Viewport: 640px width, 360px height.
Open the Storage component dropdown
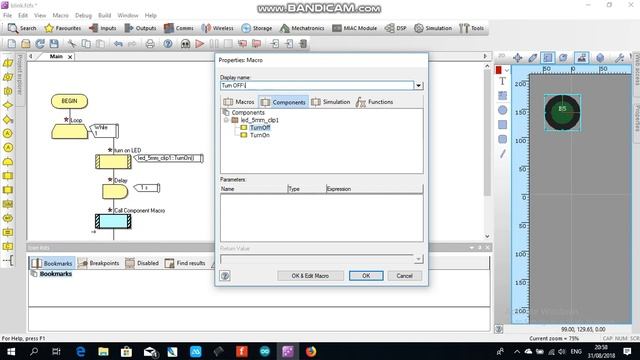click(257, 28)
